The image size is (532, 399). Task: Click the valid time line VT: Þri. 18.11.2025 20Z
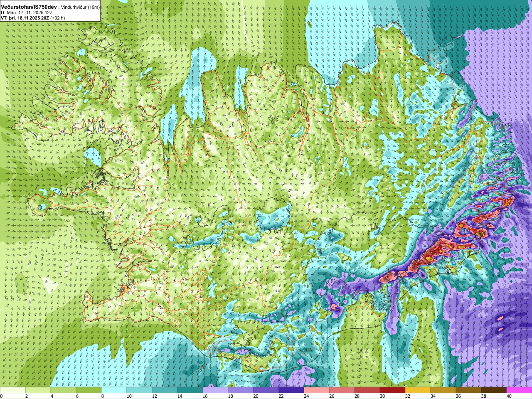click(x=25, y=18)
